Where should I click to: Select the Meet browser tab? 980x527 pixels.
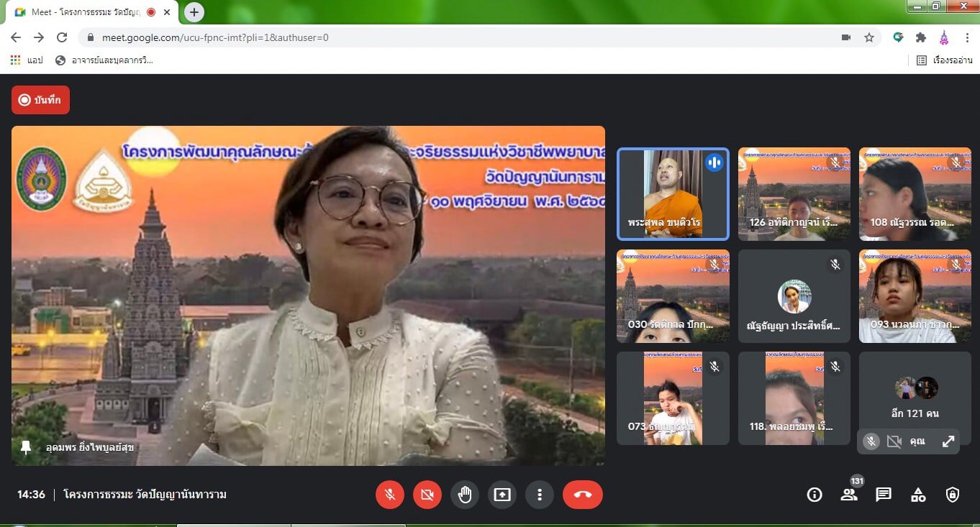coord(85,12)
